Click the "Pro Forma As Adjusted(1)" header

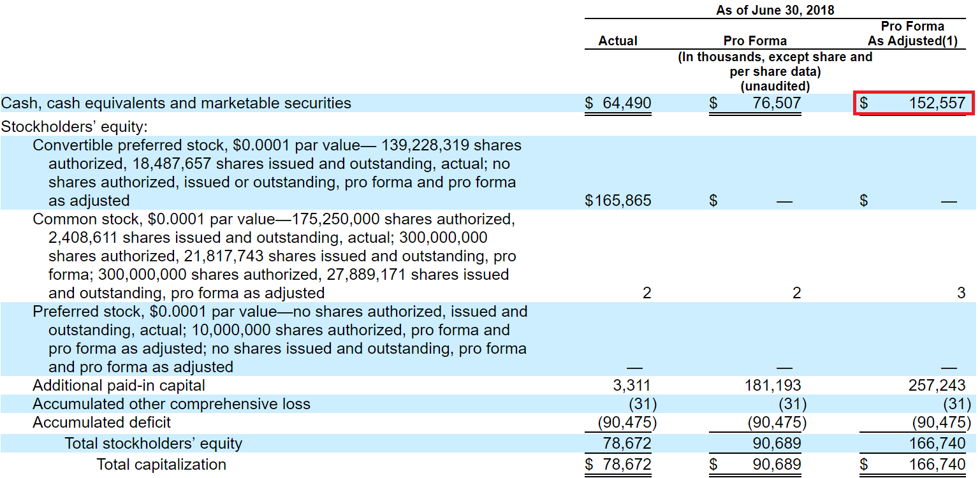[912, 33]
